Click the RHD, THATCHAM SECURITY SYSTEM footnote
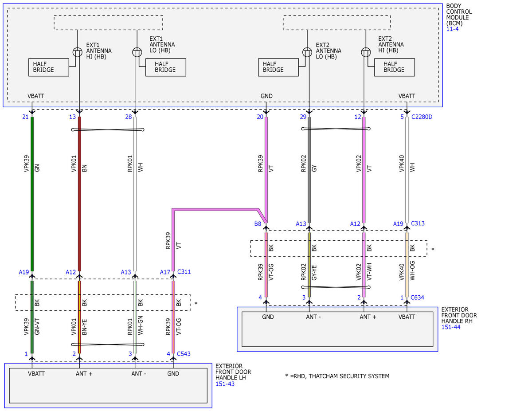This screenshot has height=411, width=532. pos(337,376)
